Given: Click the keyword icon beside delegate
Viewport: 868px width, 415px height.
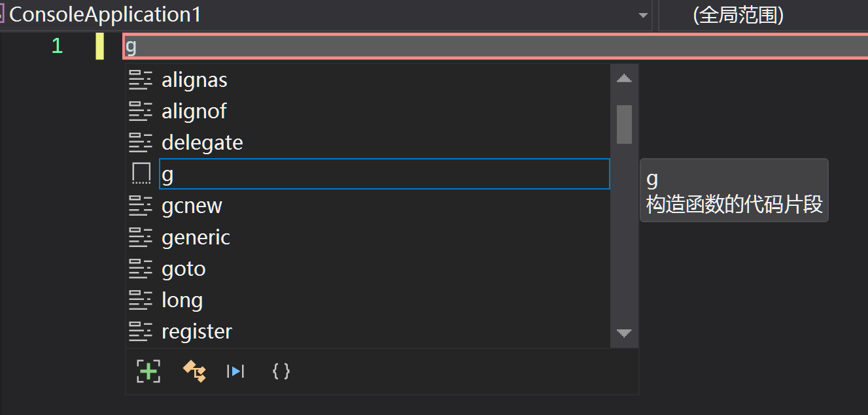Looking at the screenshot, I should click(x=141, y=142).
